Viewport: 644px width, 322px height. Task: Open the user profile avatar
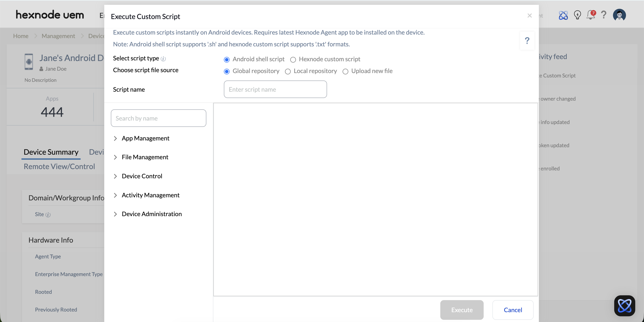pyautogui.click(x=619, y=15)
